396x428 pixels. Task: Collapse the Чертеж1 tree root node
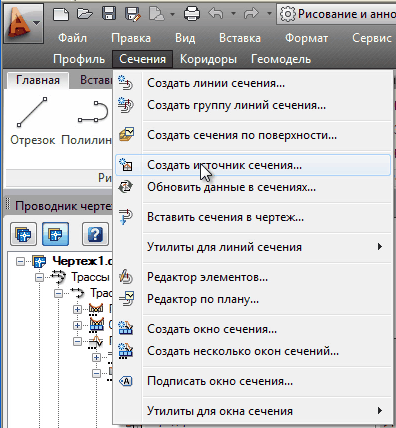pos(21,262)
